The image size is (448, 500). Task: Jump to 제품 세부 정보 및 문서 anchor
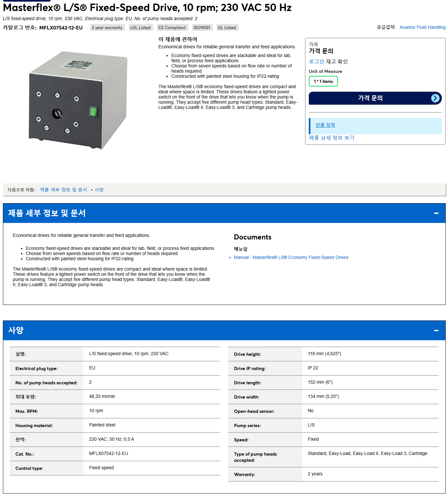(63, 190)
